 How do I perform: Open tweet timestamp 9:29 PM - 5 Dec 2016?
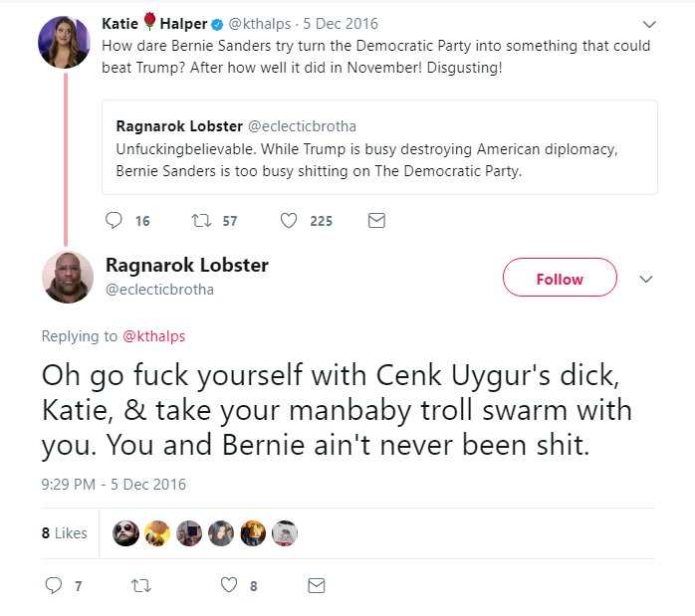point(114,485)
